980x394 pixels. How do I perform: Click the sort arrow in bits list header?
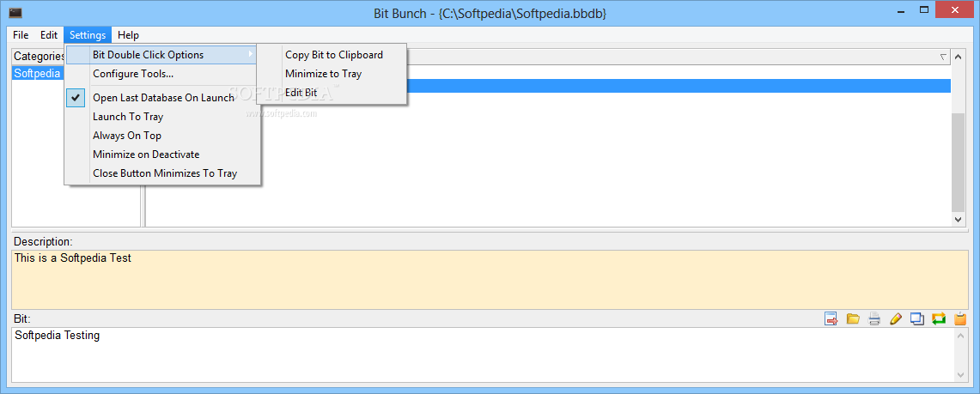click(943, 57)
